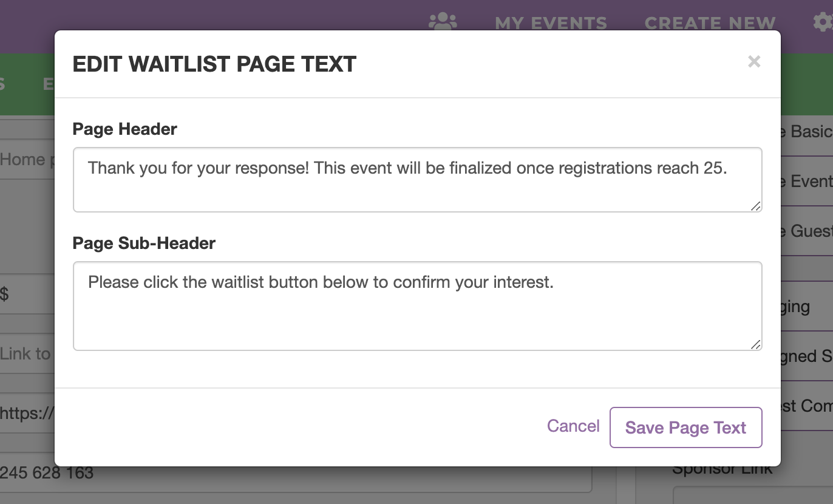The width and height of the screenshot is (833, 504).
Task: Focus the Page Sub-Header text area
Action: [417, 306]
